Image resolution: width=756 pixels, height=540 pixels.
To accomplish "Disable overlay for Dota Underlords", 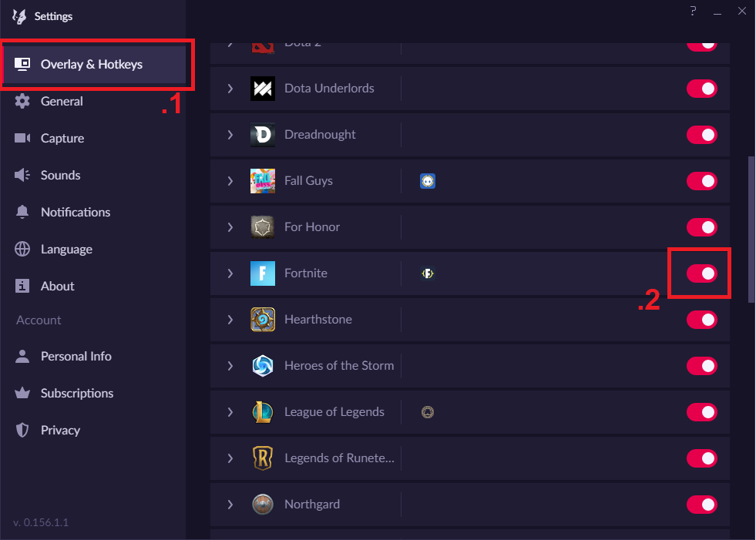I will [x=702, y=89].
